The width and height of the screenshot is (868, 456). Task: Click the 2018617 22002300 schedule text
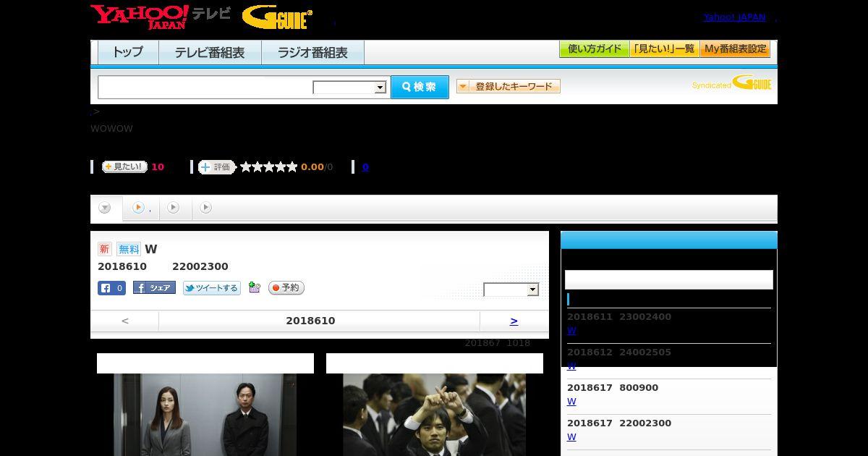tap(619, 423)
